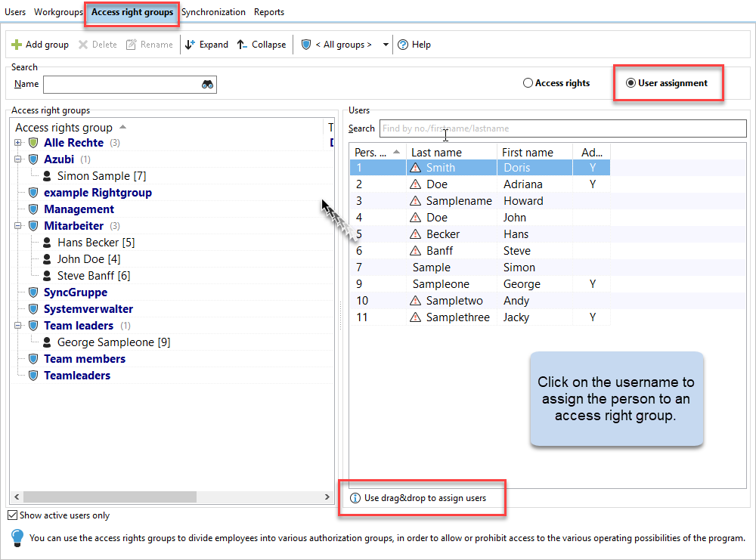
Task: Select the Access rights radio button
Action: (528, 83)
